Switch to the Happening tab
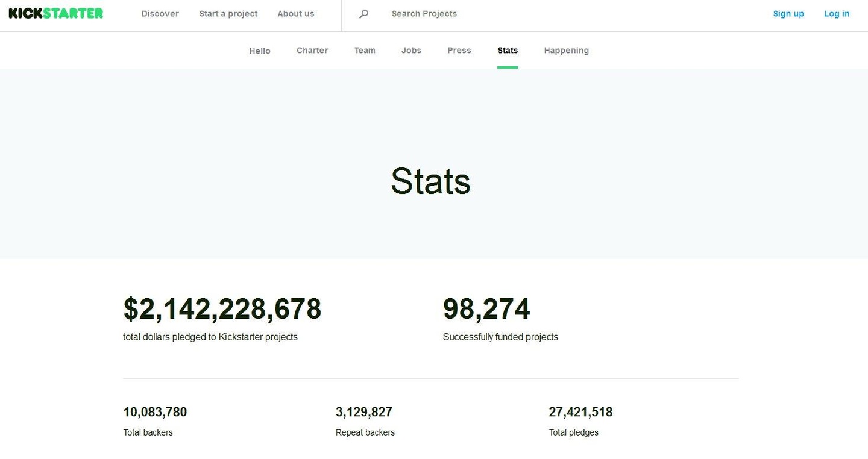The height and width of the screenshot is (459, 868). tap(567, 51)
